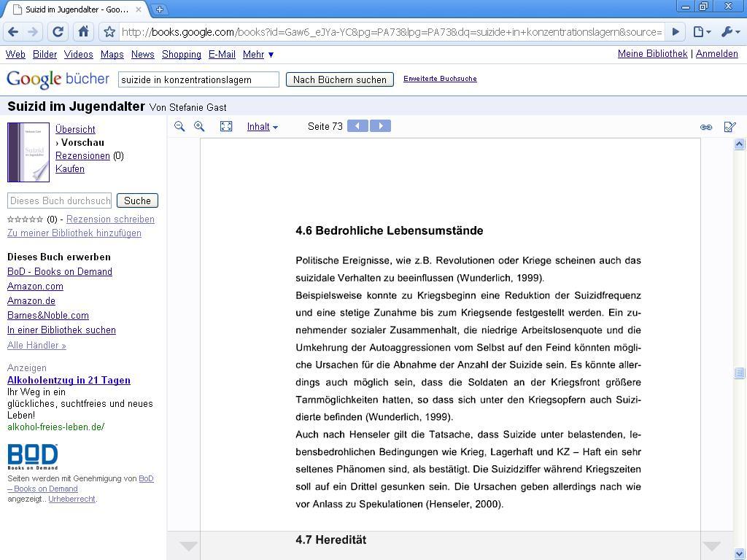747x560 pixels.
Task: Bookmark this page with the star icon
Action: pos(109,32)
